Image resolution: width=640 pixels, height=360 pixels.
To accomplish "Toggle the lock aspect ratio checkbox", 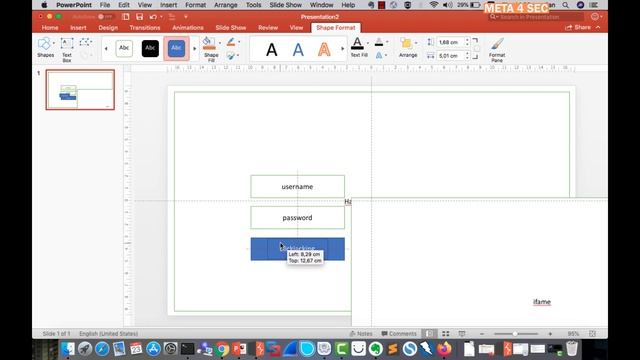I will click(477, 49).
